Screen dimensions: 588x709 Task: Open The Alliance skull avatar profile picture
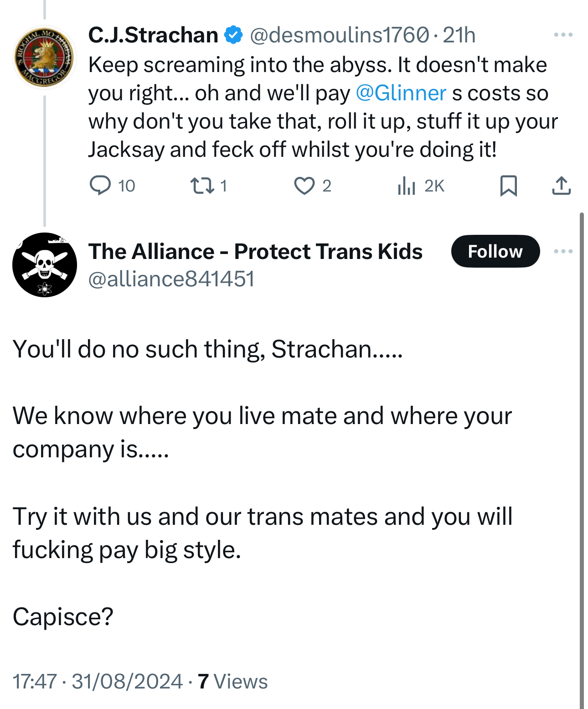(44, 265)
